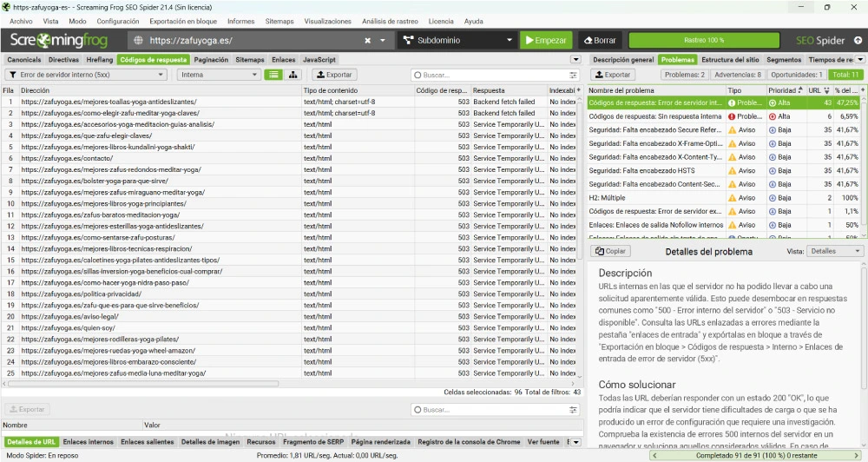Open the Sitemaps tab
The width and height of the screenshot is (868, 462).
pyautogui.click(x=250, y=59)
